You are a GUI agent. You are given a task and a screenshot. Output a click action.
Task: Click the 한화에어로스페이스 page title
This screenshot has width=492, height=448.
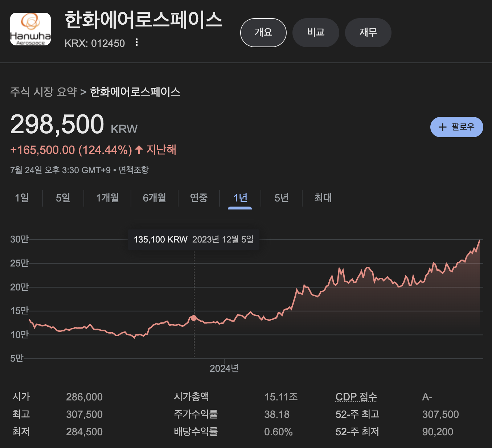[x=143, y=20]
